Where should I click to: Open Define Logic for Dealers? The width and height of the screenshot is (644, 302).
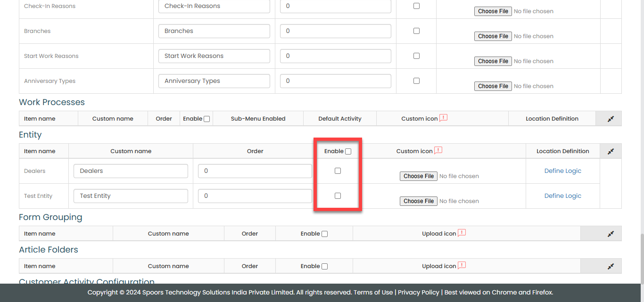click(562, 171)
